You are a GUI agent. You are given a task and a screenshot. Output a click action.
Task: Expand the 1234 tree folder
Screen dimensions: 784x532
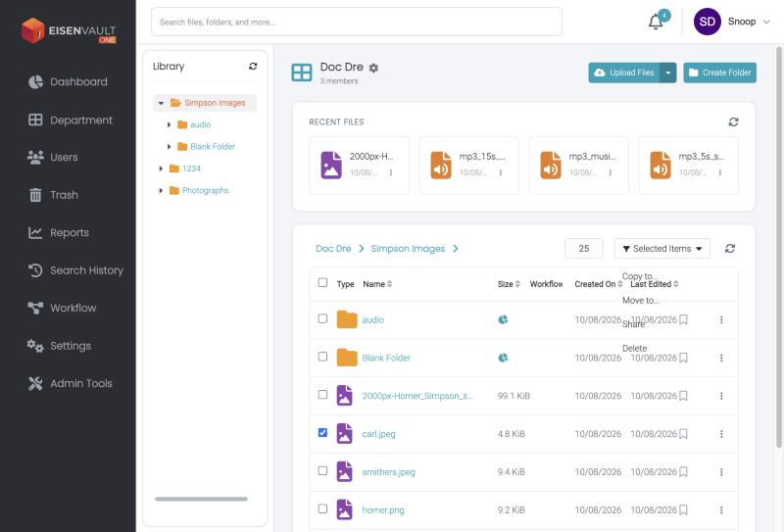click(x=161, y=169)
